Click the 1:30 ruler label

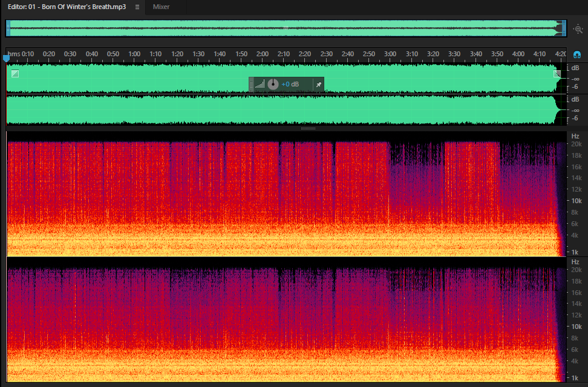tap(198, 54)
